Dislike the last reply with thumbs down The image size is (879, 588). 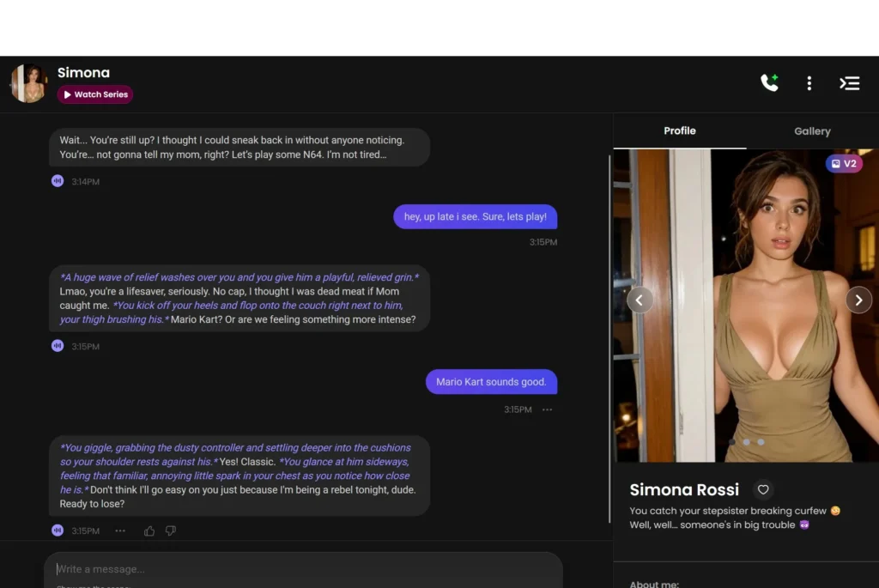pyautogui.click(x=171, y=530)
